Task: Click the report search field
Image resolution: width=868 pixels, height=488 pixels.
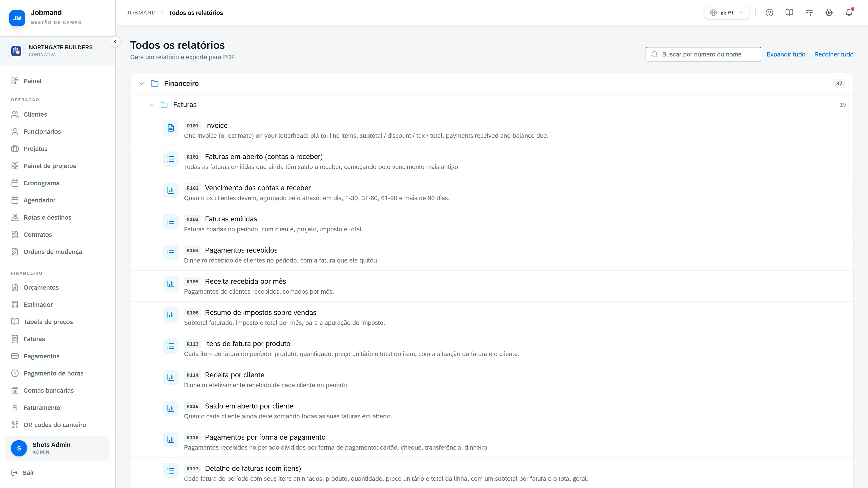Action: point(703,54)
